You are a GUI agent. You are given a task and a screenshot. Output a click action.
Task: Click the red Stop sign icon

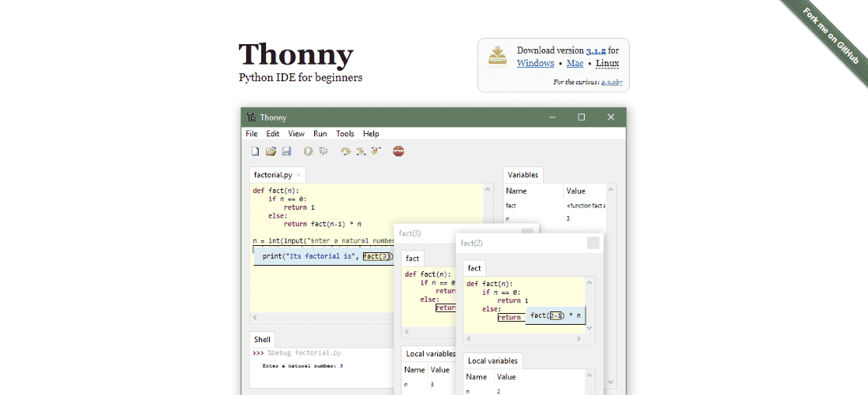click(x=398, y=151)
